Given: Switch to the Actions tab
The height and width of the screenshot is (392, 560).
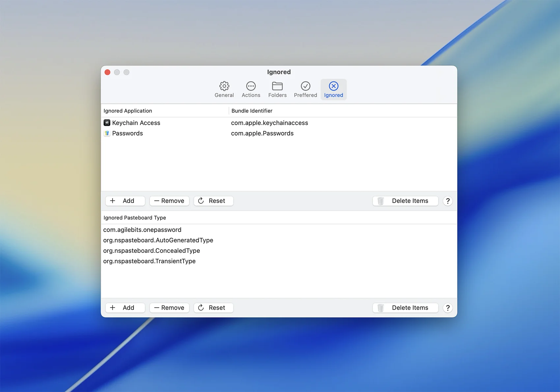Looking at the screenshot, I should coord(251,89).
